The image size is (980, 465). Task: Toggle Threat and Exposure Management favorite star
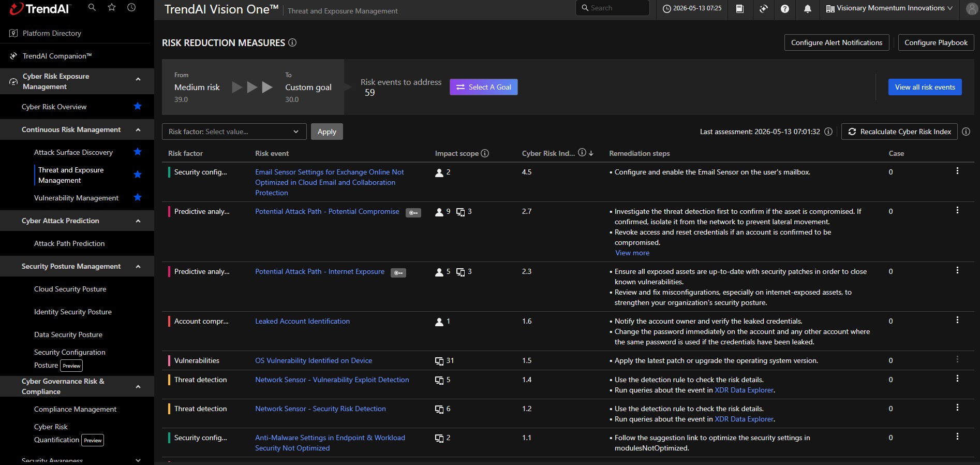(138, 175)
